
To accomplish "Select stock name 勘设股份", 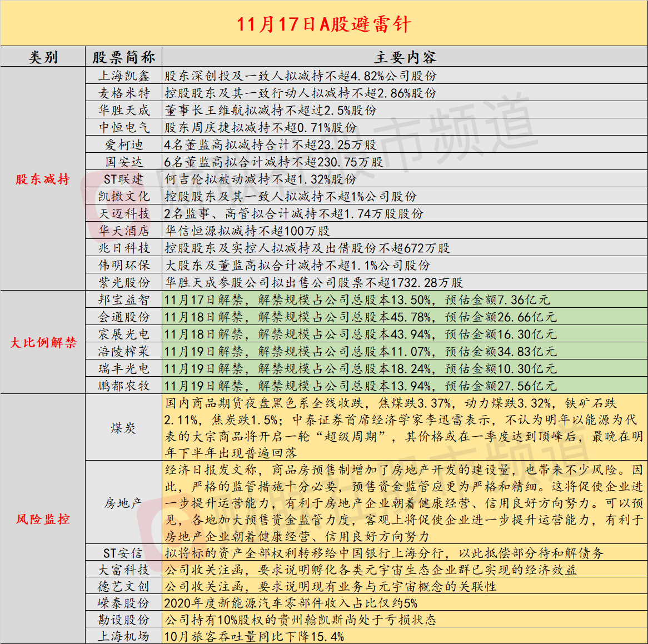I will (123, 620).
